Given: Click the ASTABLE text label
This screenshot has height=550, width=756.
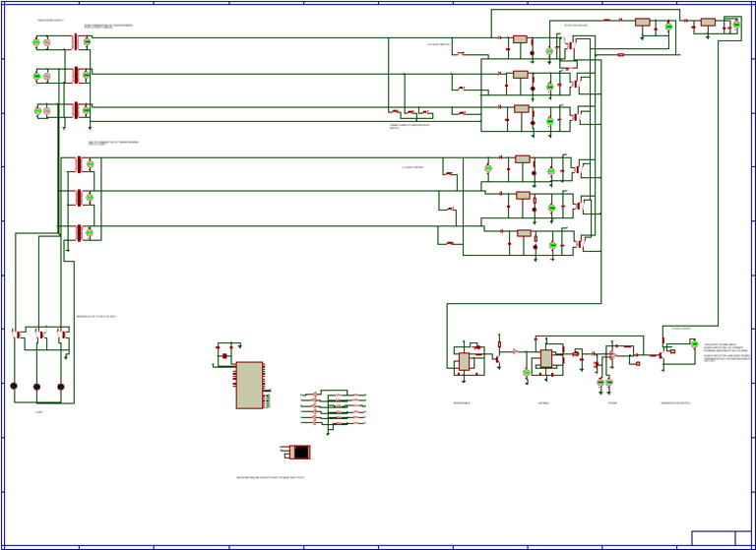Looking at the screenshot, I should pos(543,402).
